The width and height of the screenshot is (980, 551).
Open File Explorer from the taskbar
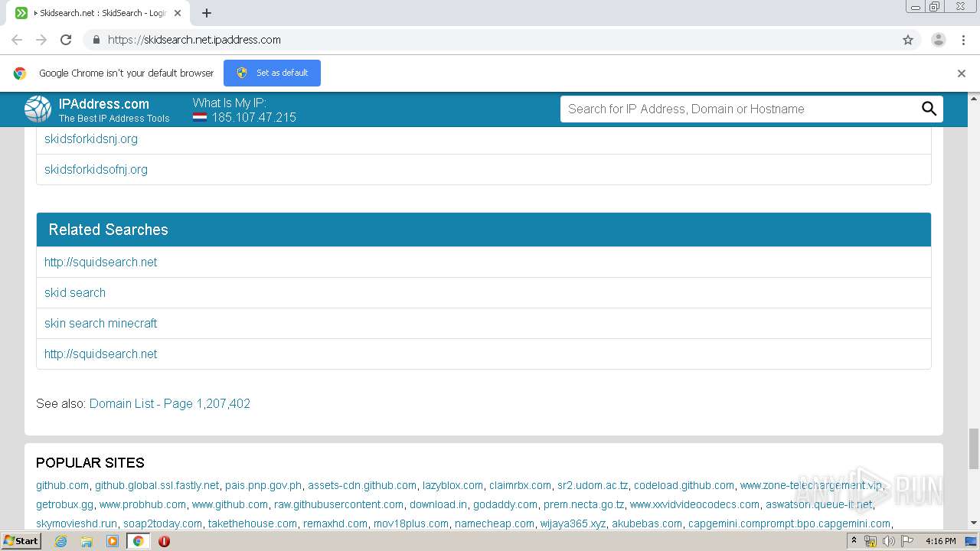point(87,541)
